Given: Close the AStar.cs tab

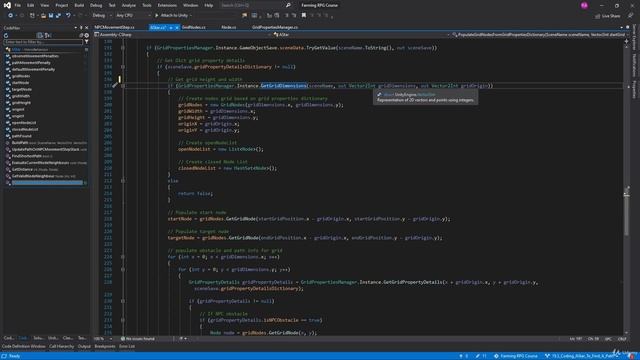Looking at the screenshot, I should 177,28.
